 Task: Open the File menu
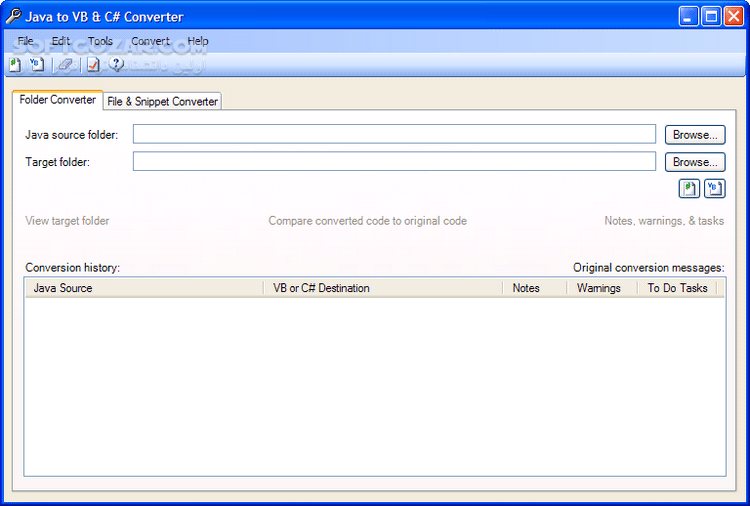tap(25, 41)
